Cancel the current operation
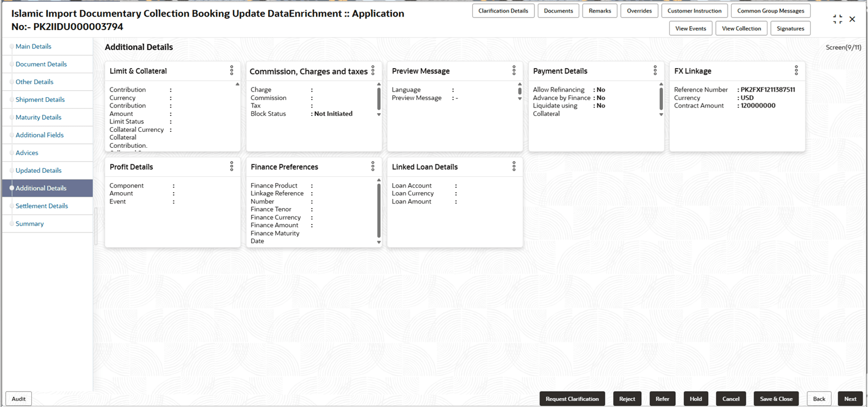The image size is (868, 407). [730, 399]
